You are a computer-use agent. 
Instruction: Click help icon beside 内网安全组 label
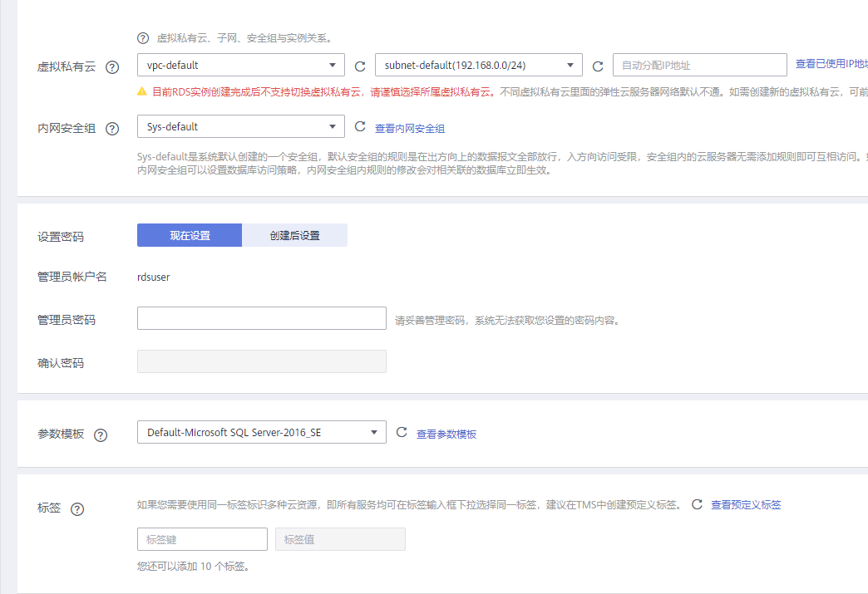tap(112, 128)
